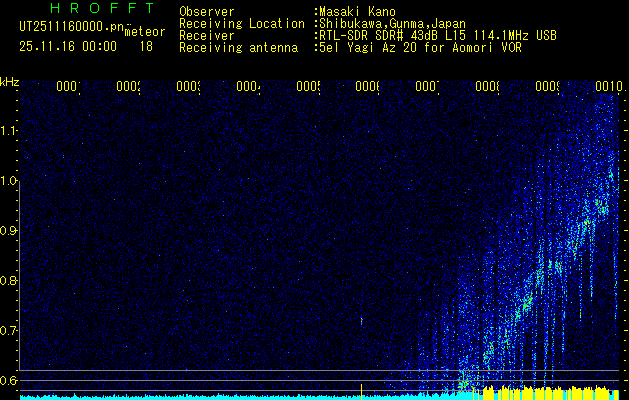This screenshot has height=400, width=629.
Task: Click the date 25.11.16 00:00
Action: (68, 47)
